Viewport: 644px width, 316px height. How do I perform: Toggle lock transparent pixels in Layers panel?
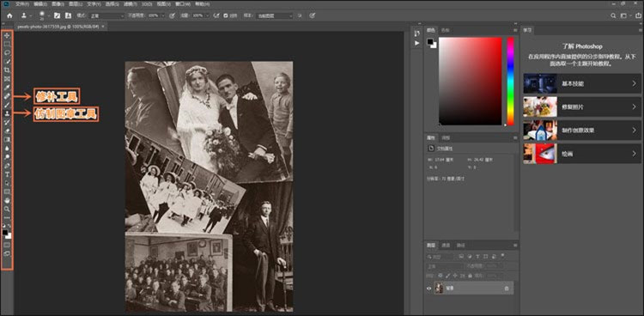(x=440, y=276)
